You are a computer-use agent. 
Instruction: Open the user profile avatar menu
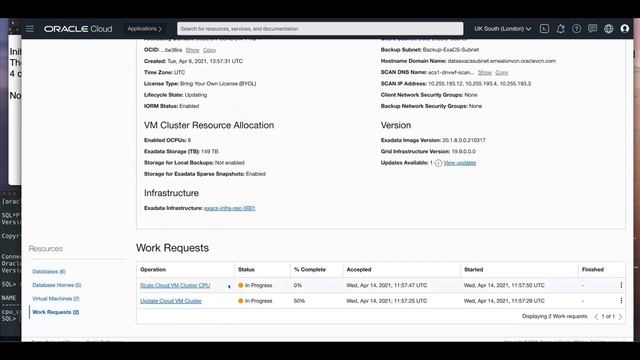[x=624, y=29]
